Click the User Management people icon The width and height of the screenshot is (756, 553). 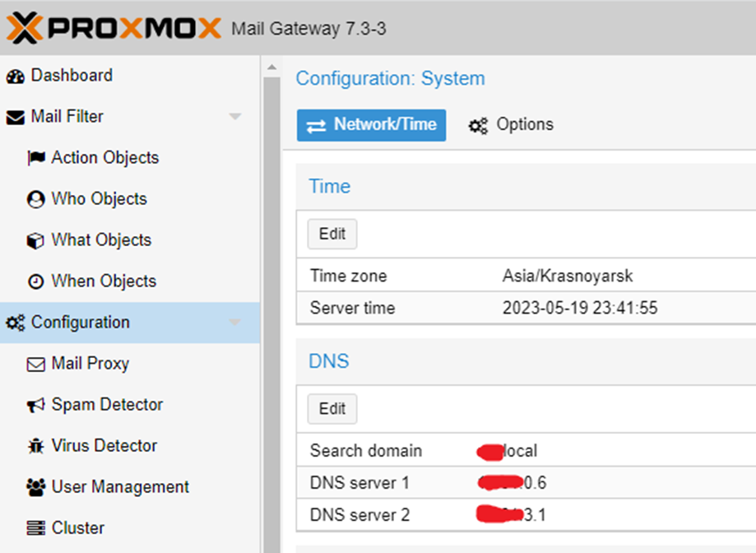click(36, 487)
